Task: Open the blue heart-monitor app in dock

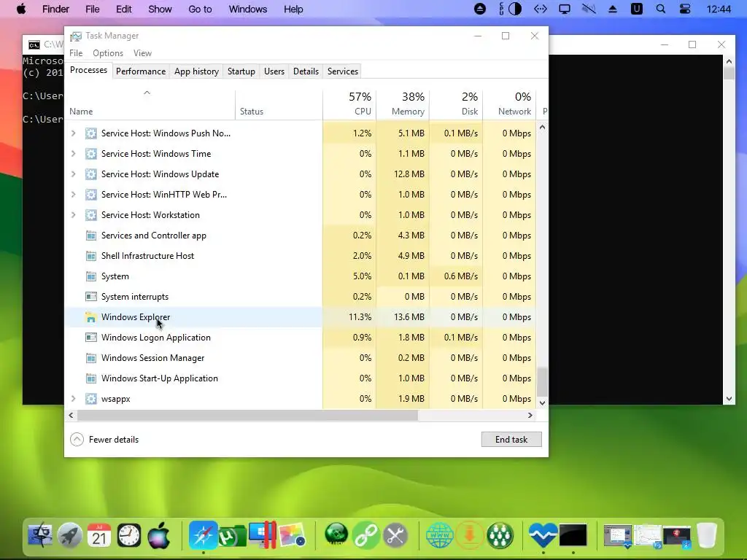Action: 543,534
